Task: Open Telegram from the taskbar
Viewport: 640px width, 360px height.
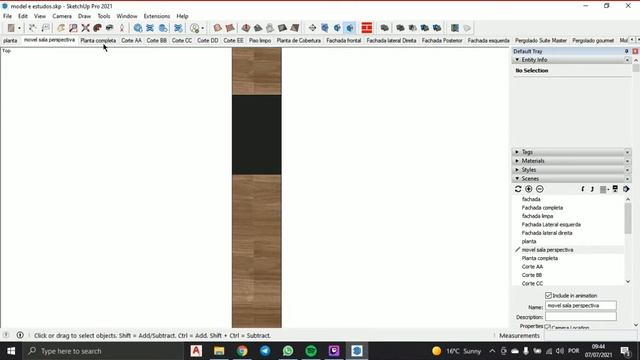Action: pos(265,351)
